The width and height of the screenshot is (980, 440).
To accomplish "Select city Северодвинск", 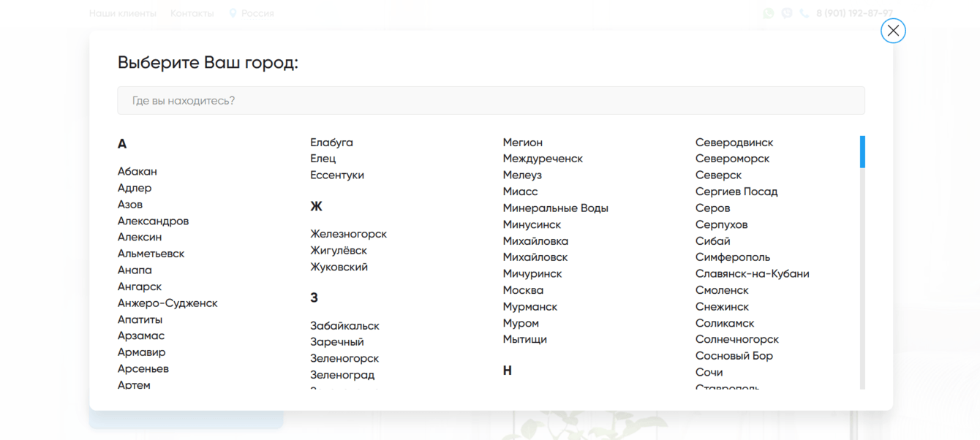I will tap(734, 143).
